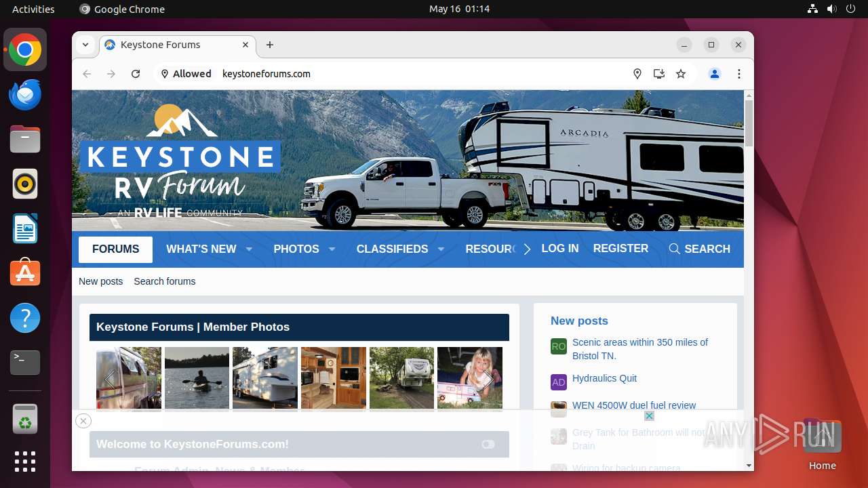Image resolution: width=868 pixels, height=488 pixels.
Task: Click the REGISTER link
Action: pyautogui.click(x=620, y=249)
